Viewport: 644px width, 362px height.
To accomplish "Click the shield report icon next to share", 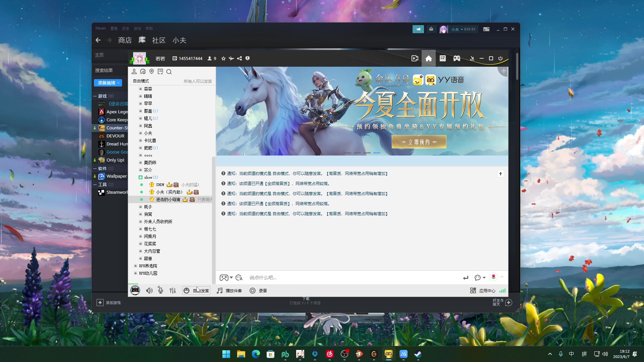I will 248,58.
